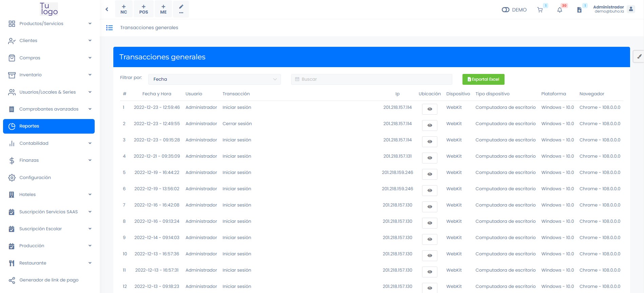This screenshot has width=644, height=293.
Task: Open the Fecha filter dropdown
Action: pyautogui.click(x=214, y=79)
